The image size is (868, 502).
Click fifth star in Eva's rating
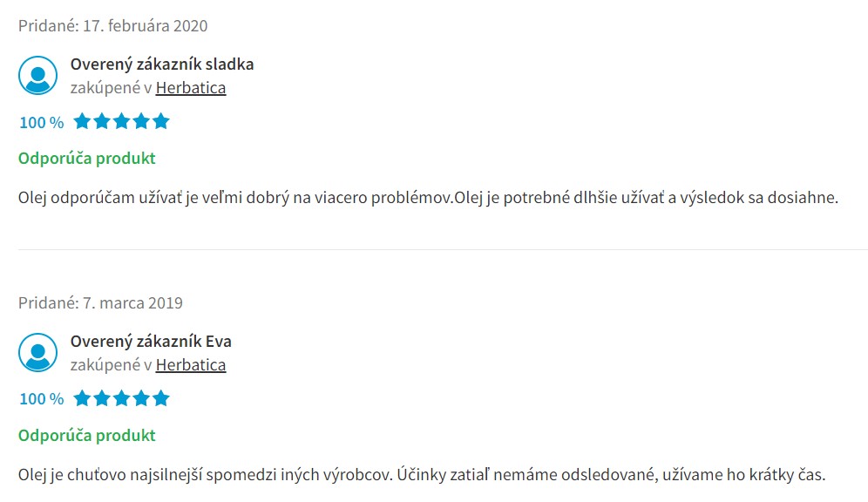161,398
